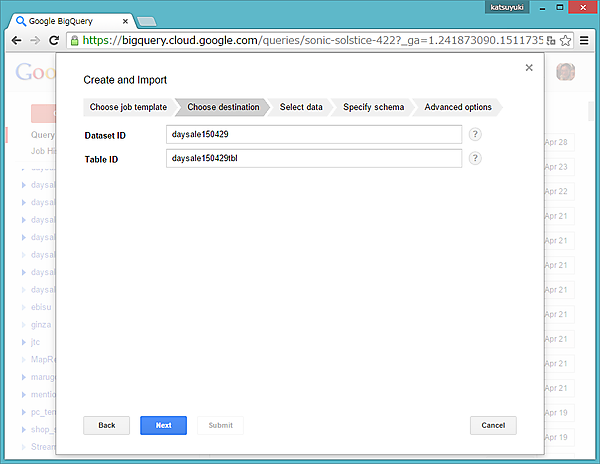The height and width of the screenshot is (464, 600).
Task: Click the Table ID input field
Action: coord(314,158)
